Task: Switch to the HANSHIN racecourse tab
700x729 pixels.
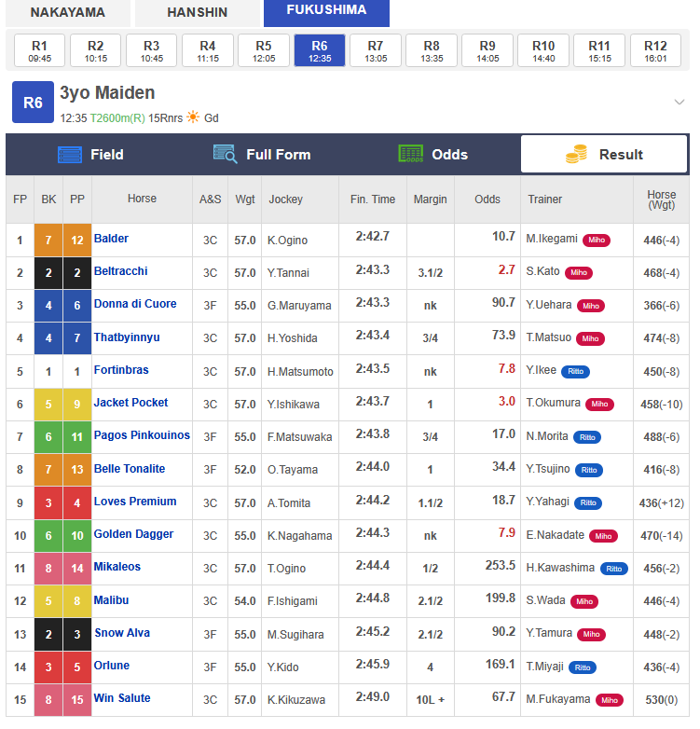Action: (x=197, y=12)
